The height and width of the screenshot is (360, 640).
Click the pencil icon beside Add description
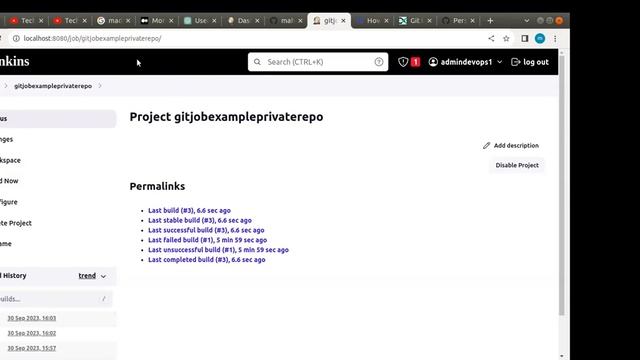487,146
